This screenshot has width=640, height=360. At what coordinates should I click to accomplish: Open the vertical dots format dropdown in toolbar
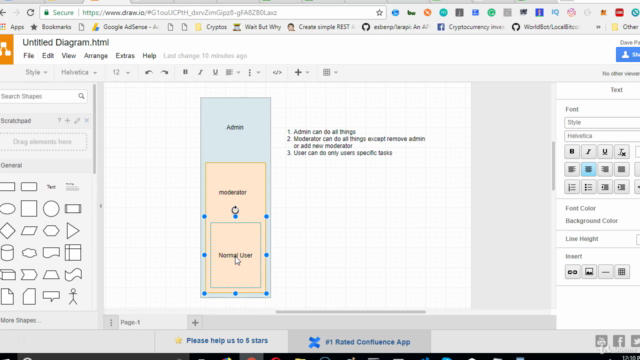click(x=253, y=72)
